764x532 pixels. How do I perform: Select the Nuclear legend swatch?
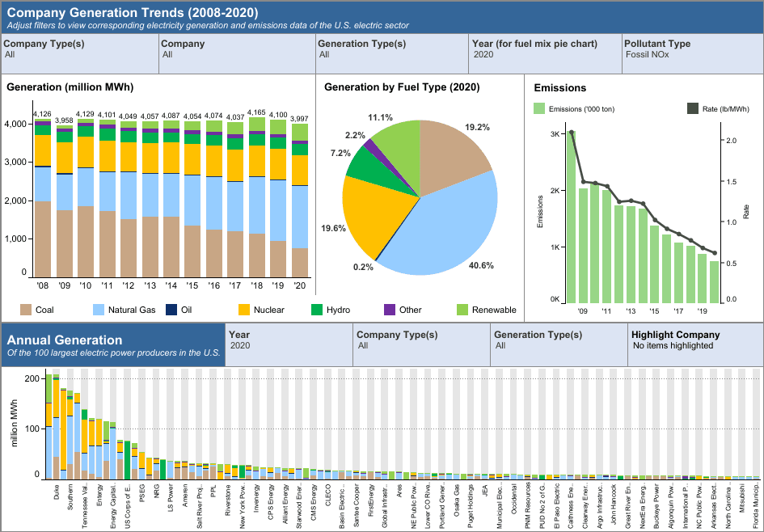coord(243,310)
